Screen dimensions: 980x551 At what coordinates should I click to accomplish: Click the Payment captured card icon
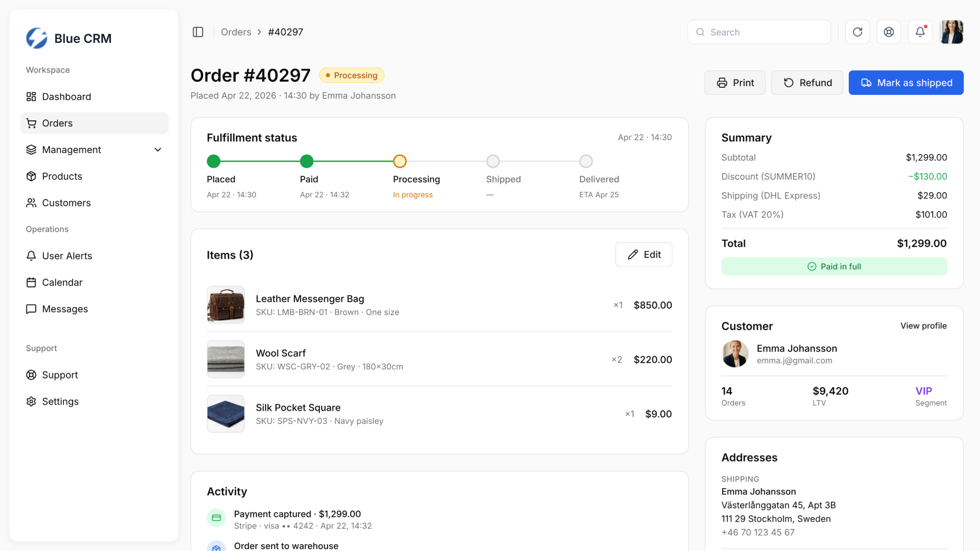click(216, 518)
